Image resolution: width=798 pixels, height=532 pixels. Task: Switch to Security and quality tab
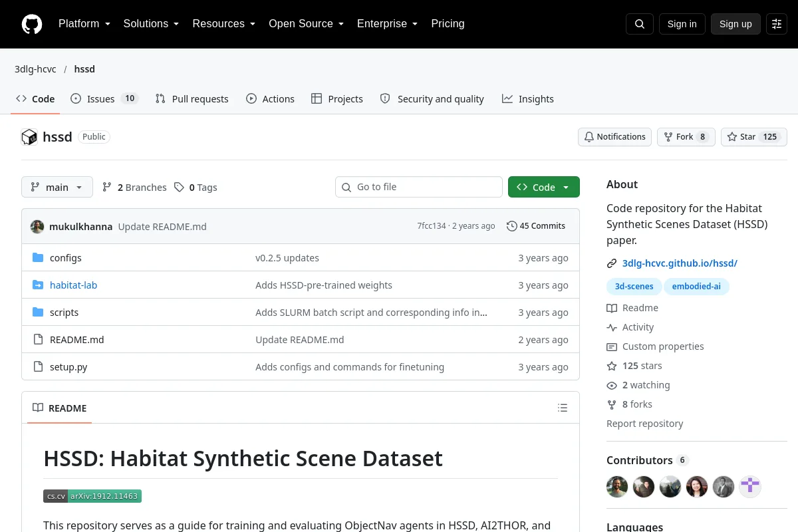[x=432, y=99]
